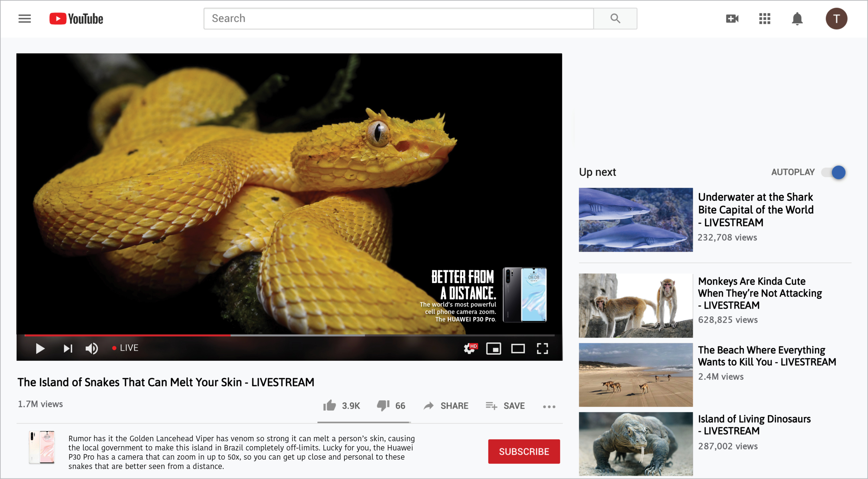The height and width of the screenshot is (479, 868).
Task: Open 'Island of Living Dinosaurs' title
Action: point(754,425)
